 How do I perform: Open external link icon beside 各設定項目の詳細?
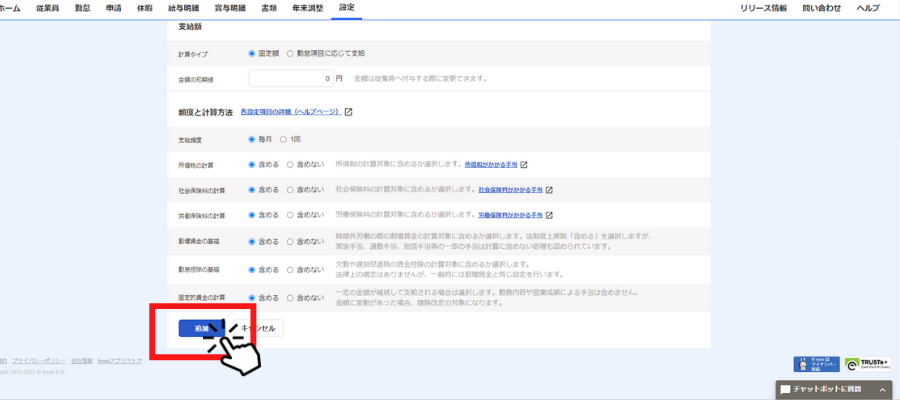click(348, 112)
